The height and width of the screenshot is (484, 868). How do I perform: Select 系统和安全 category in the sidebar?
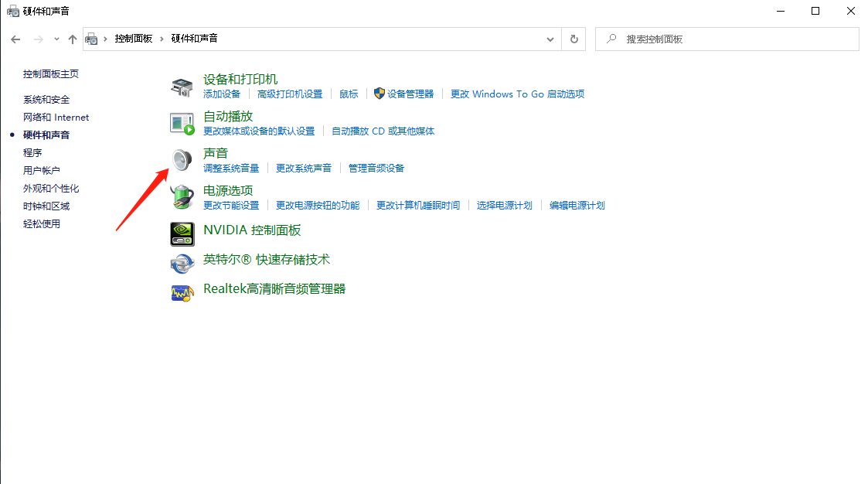(46, 100)
